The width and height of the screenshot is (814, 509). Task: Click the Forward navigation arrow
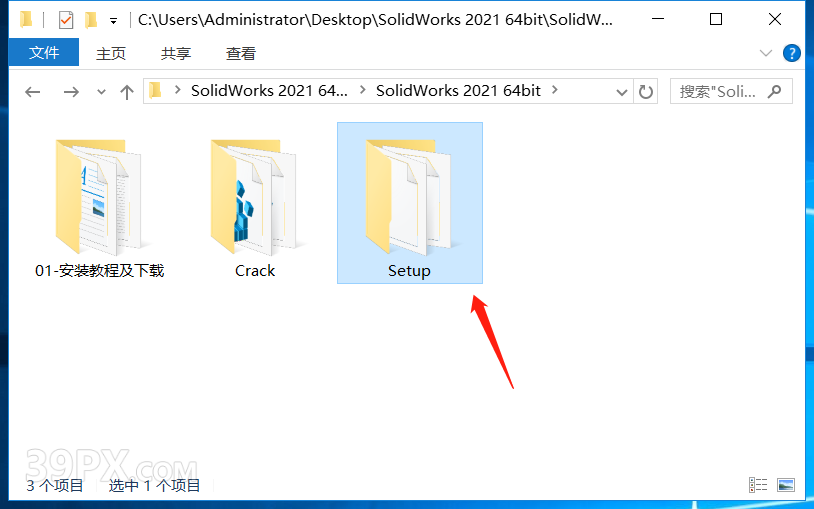[71, 92]
